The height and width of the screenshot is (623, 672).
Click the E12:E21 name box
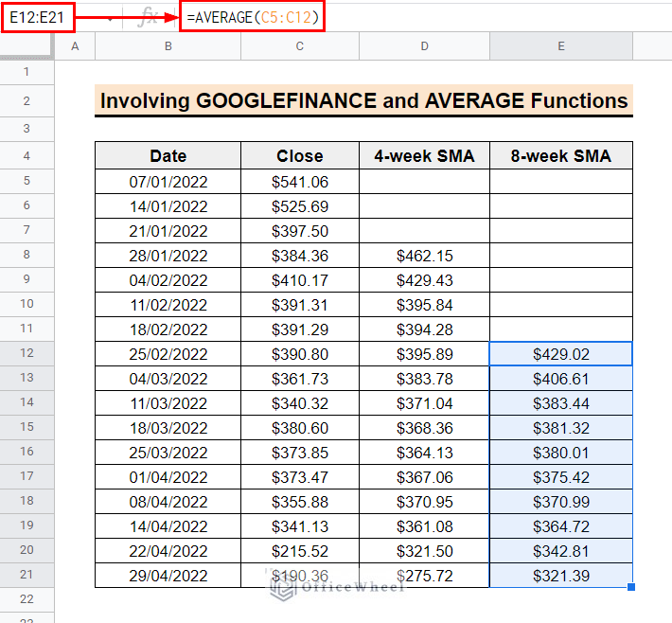pyautogui.click(x=38, y=18)
